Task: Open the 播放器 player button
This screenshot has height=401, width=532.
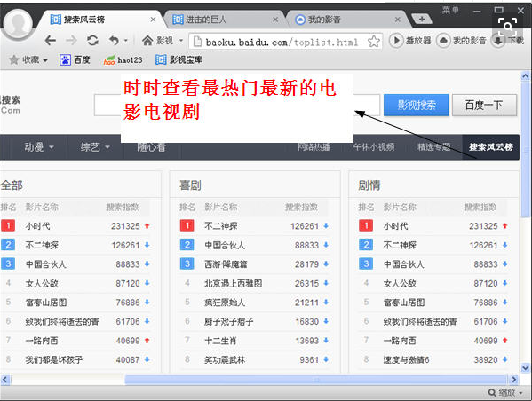Action: [x=410, y=41]
